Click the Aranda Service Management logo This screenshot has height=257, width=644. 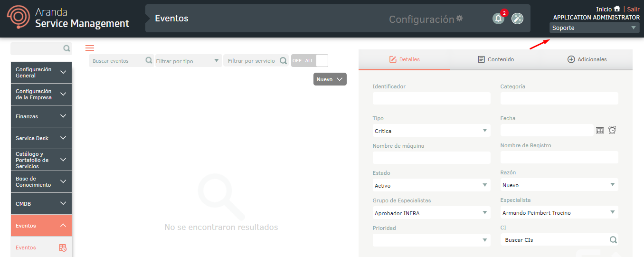(68, 18)
